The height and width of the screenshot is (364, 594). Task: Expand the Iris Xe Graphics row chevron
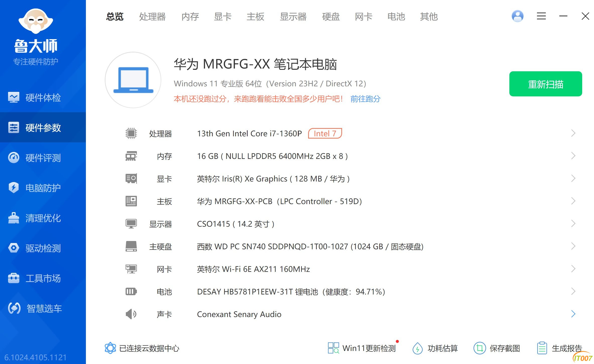573,178
